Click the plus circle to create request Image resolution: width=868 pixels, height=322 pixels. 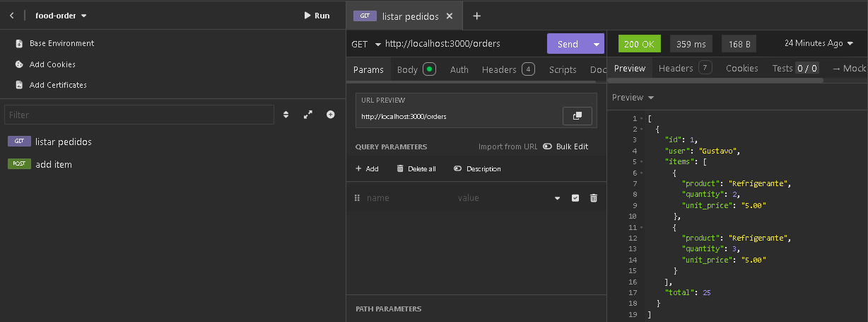330,115
